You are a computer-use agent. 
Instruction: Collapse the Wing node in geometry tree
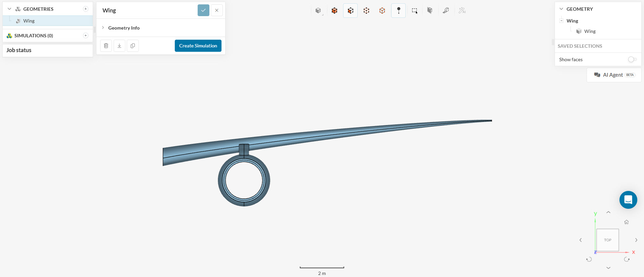click(561, 21)
